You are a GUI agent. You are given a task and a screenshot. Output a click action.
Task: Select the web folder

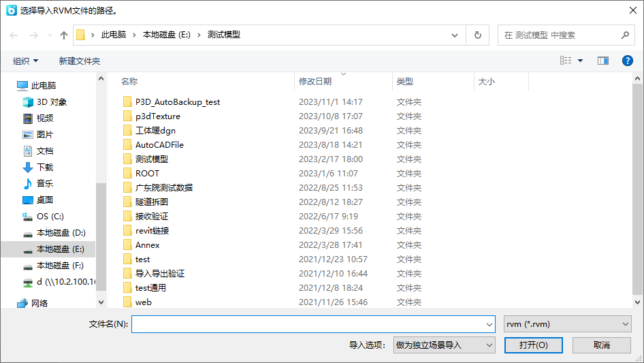[144, 302]
